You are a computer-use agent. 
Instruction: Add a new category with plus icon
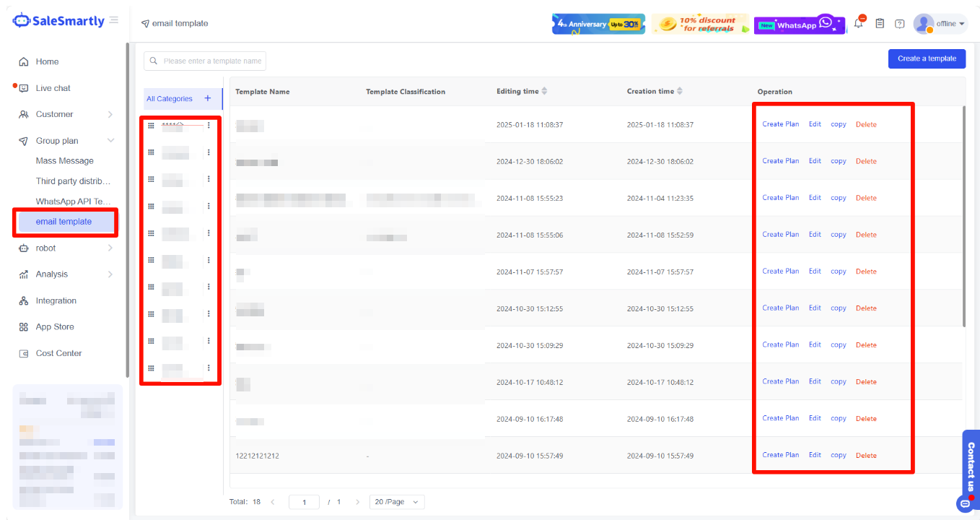pyautogui.click(x=208, y=98)
